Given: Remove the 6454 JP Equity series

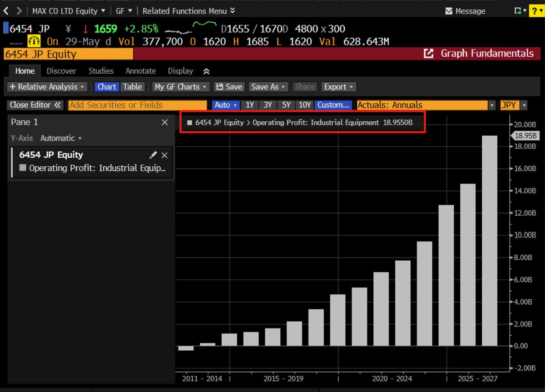Looking at the screenshot, I should [x=164, y=155].
